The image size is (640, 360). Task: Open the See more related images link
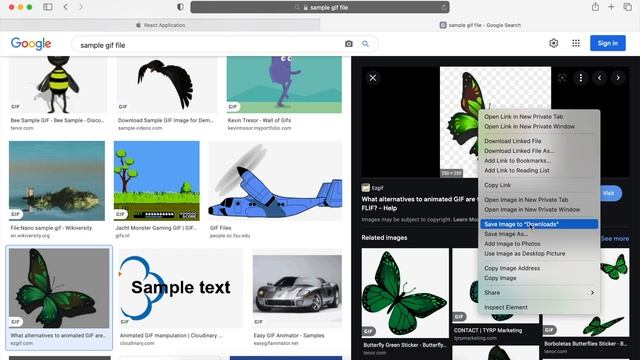(615, 238)
